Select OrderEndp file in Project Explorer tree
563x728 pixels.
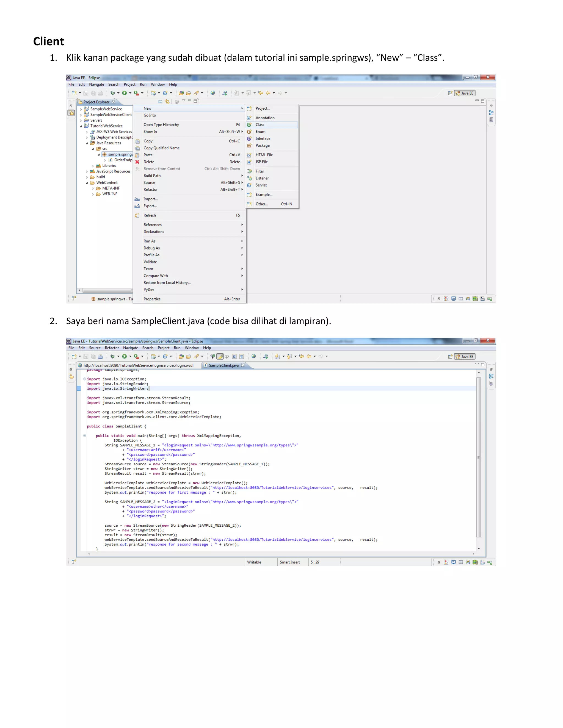[120, 160]
